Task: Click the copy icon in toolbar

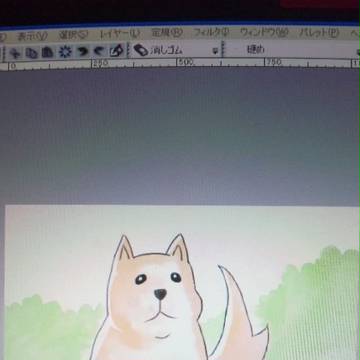Action: 31,53
